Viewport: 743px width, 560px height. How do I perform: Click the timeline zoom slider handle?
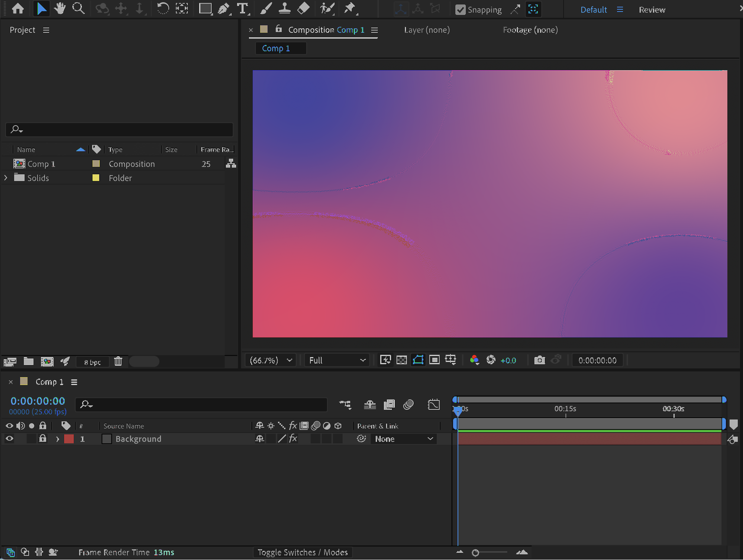point(475,553)
